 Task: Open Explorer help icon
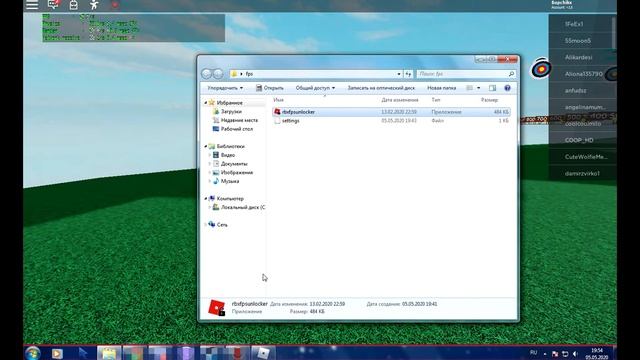pyautogui.click(x=507, y=88)
